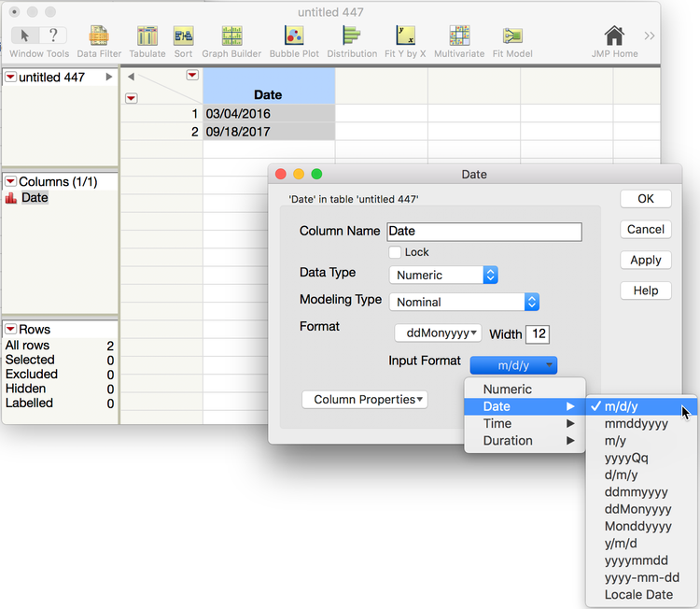700x609 pixels.
Task: Click the cell 03/04/2016
Action: point(269,114)
